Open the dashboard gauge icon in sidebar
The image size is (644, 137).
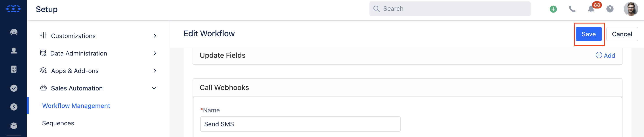(x=14, y=32)
